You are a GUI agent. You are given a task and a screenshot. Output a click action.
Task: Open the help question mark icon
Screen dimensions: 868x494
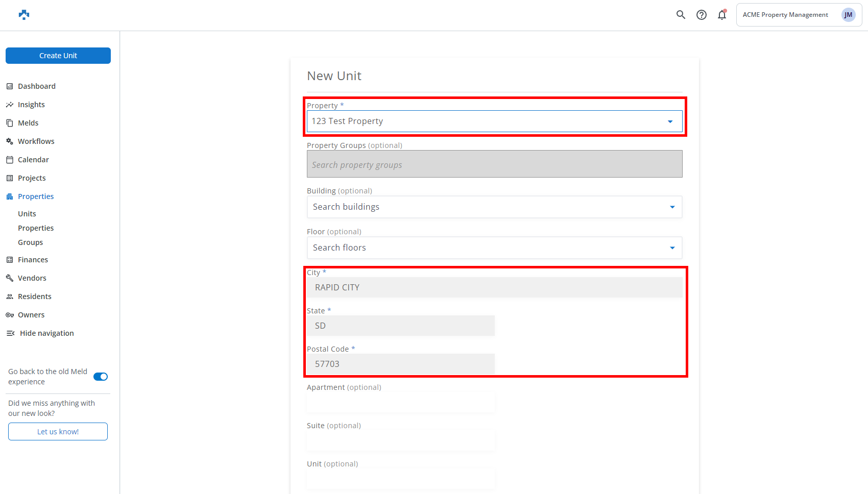pyautogui.click(x=702, y=15)
